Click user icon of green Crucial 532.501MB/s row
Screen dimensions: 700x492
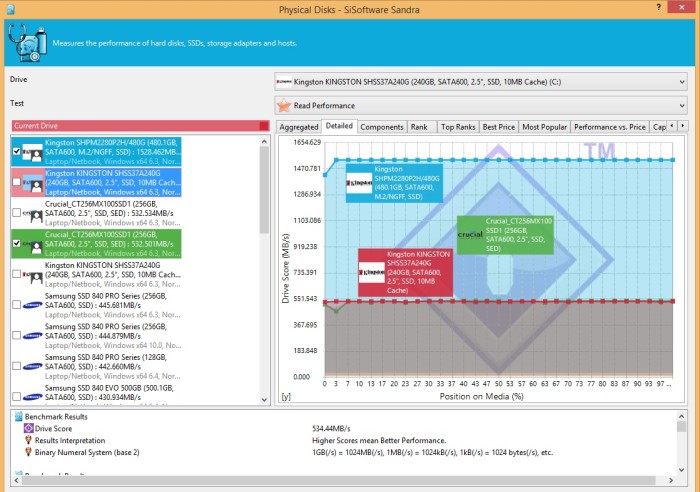click(36, 247)
